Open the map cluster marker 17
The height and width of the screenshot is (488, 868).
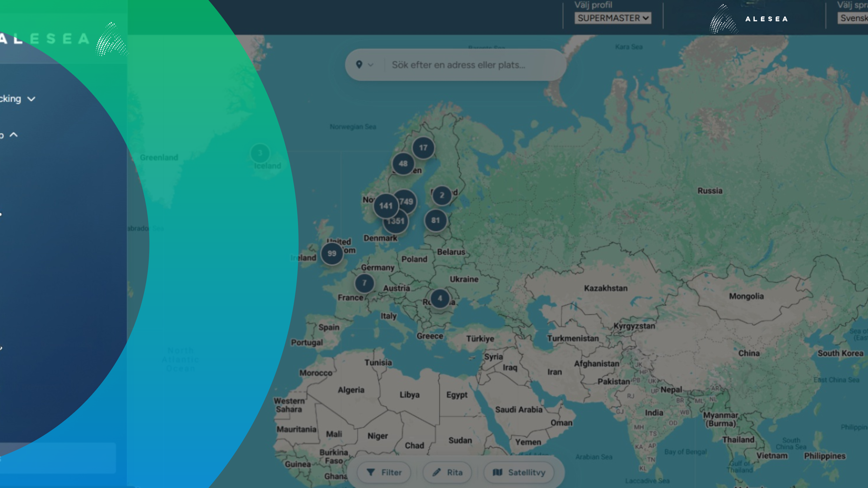(x=423, y=148)
